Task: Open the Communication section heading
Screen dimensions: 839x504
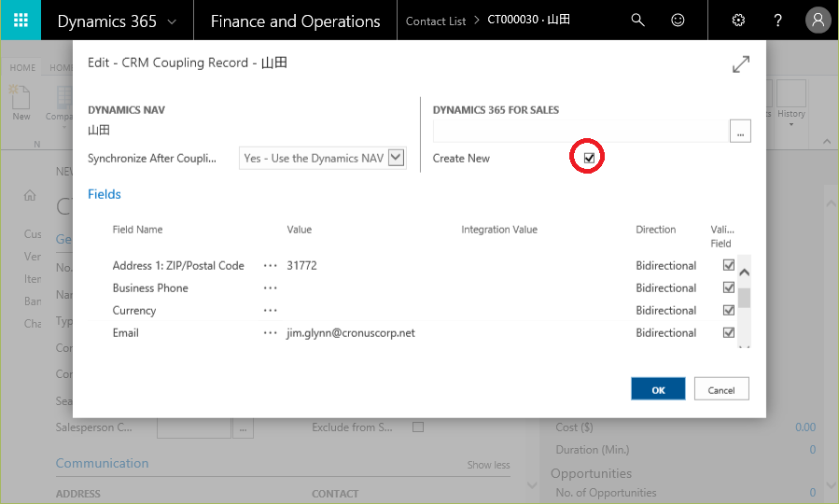Action: (x=103, y=463)
